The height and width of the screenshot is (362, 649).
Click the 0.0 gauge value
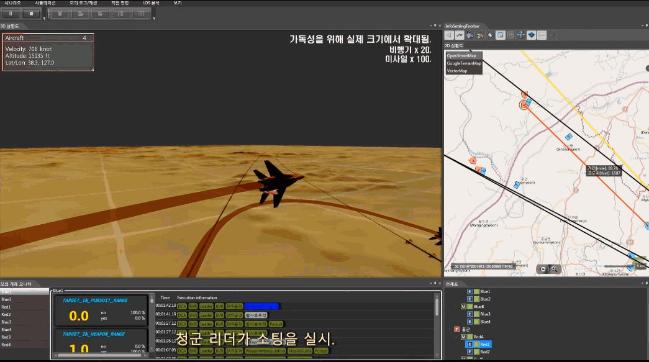tap(79, 316)
